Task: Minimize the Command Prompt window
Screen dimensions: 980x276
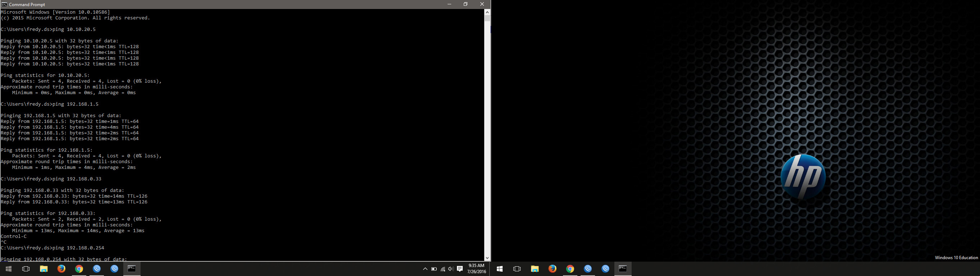Action: pos(449,4)
